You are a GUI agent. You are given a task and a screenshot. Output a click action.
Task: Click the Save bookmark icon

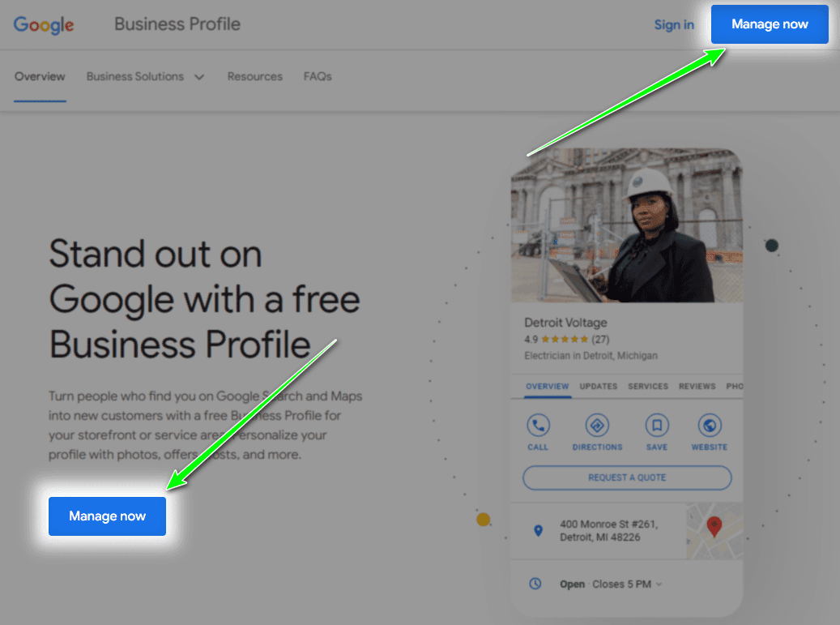[657, 426]
